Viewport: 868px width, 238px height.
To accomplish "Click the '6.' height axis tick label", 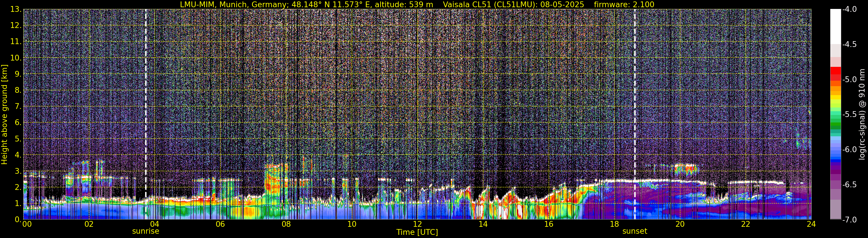I will pos(18,123).
